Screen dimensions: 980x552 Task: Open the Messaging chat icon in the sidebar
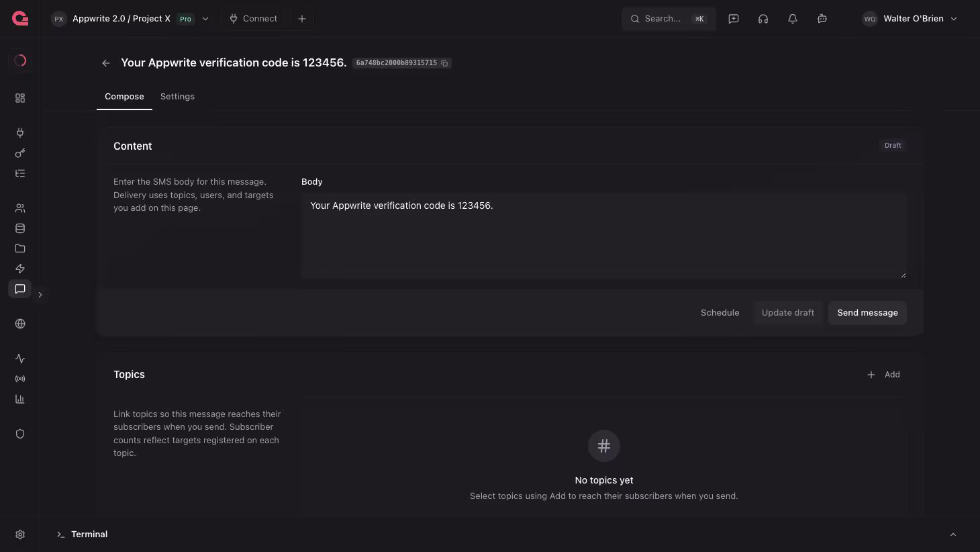[20, 289]
